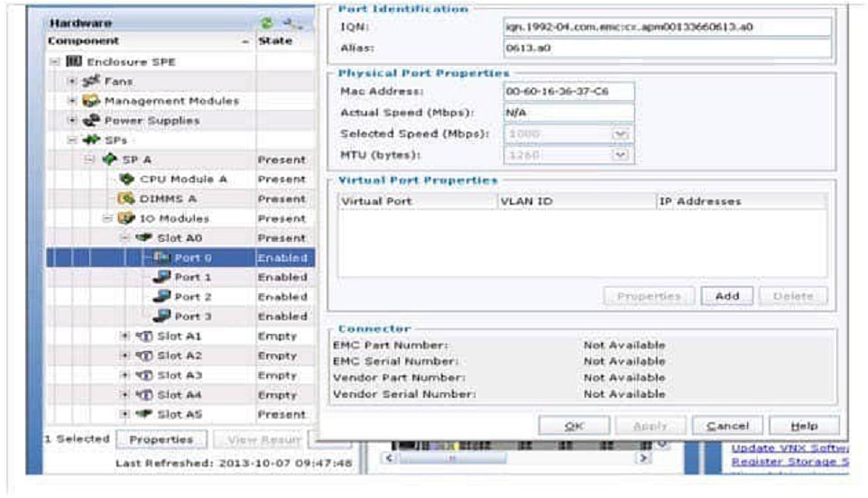Click the Power Supplies icon
868x498 pixels.
pyautogui.click(x=94, y=121)
